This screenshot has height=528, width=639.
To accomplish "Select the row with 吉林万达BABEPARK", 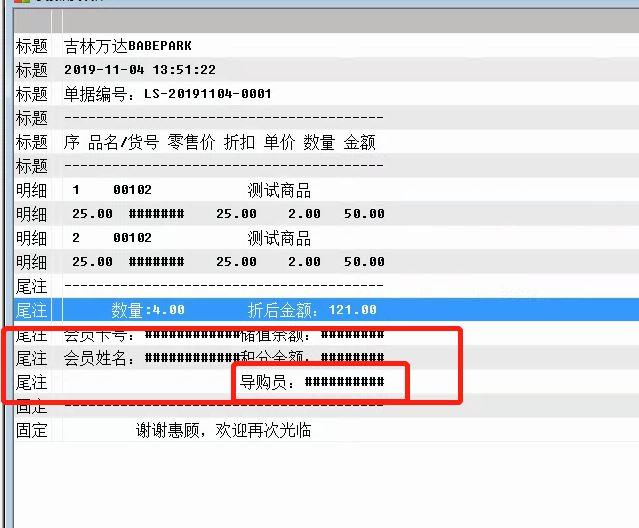I will click(x=326, y=46).
